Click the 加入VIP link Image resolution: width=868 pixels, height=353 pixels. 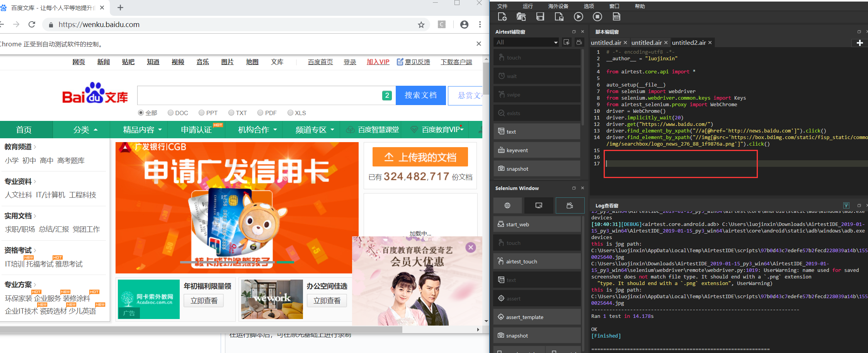coord(378,62)
